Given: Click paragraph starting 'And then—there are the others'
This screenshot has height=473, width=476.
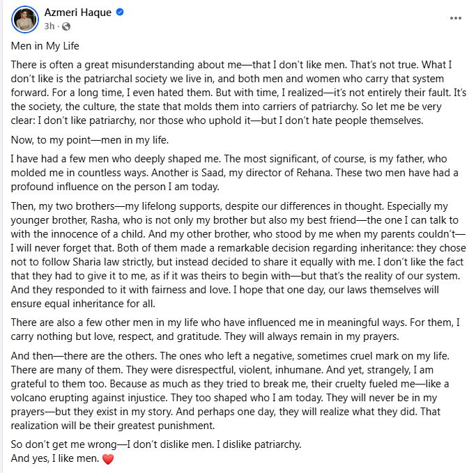Looking at the screenshot, I should click(x=230, y=391).
